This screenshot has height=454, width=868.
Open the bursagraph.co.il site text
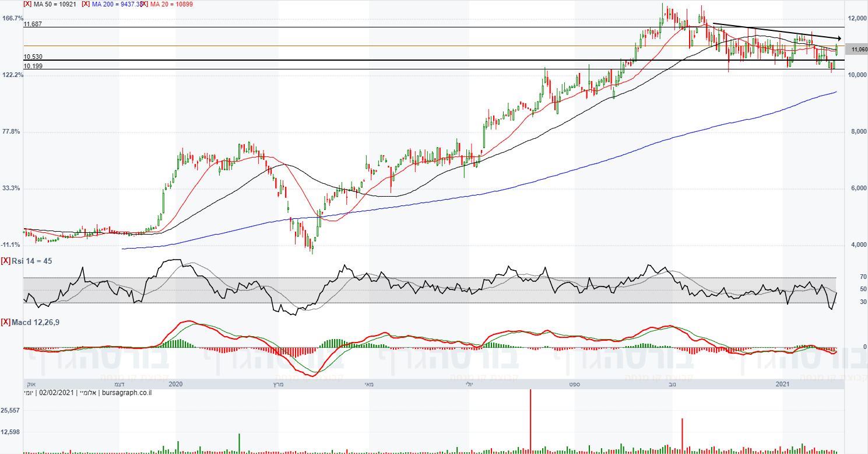(126, 394)
